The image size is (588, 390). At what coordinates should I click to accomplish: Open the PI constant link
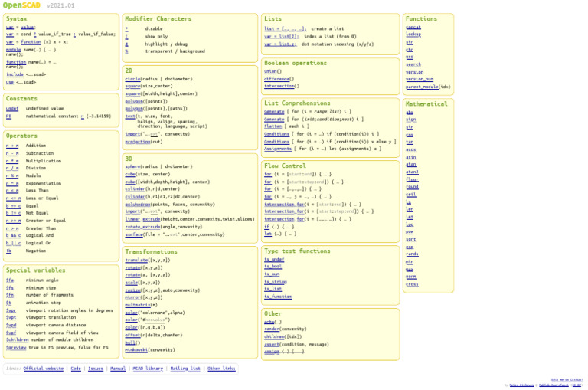tap(8, 116)
